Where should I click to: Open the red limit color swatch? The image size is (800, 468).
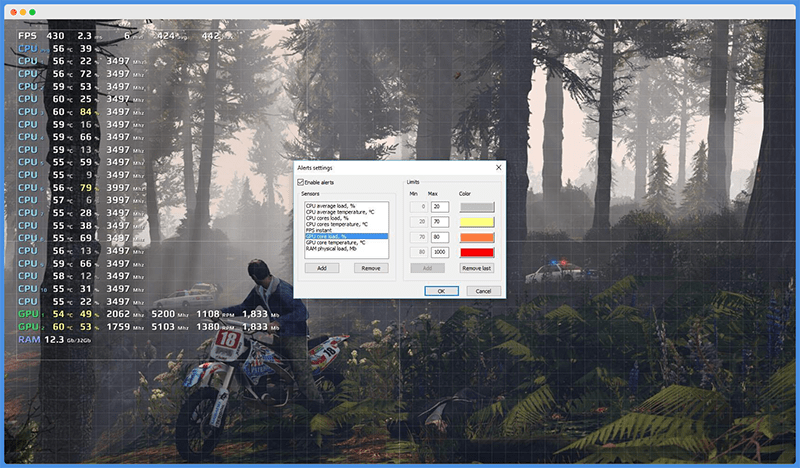(477, 252)
